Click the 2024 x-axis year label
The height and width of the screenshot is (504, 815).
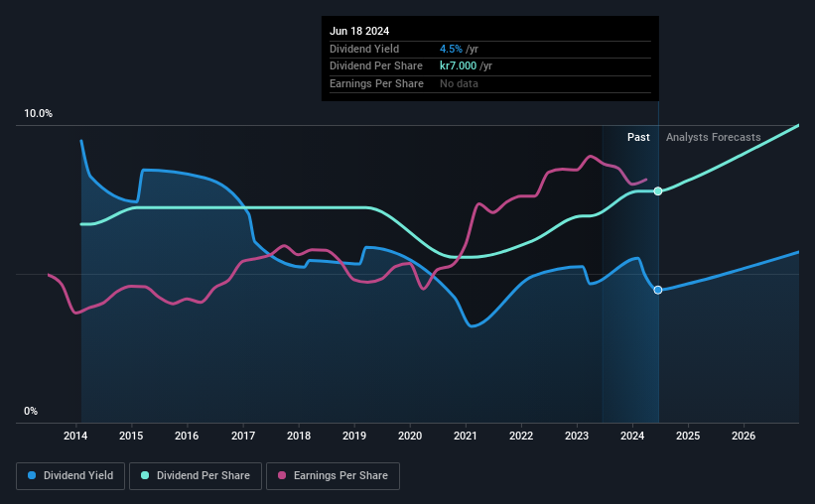pyautogui.click(x=632, y=436)
